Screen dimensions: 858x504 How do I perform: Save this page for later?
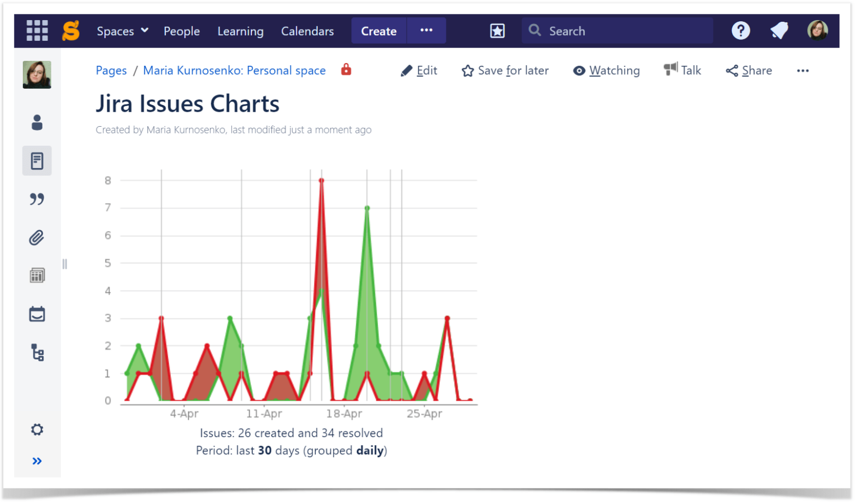click(x=504, y=70)
